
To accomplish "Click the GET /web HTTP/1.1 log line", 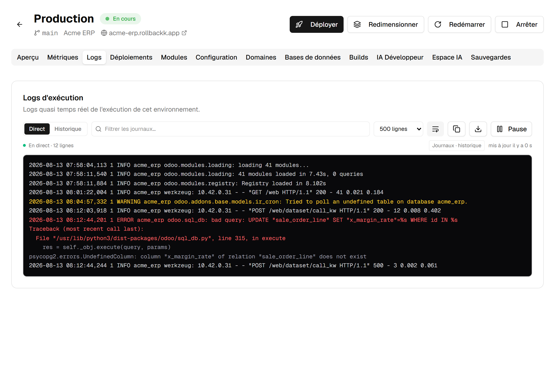I will click(206, 192).
